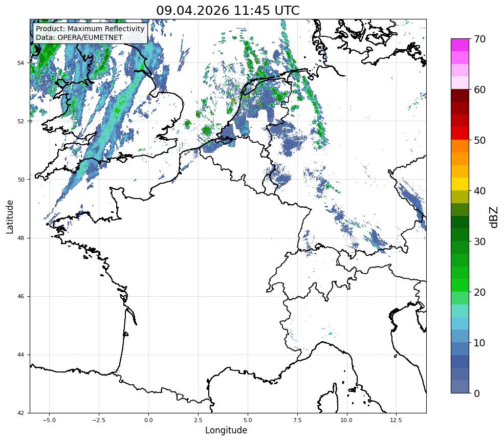Click the −5.0 longitude tick label
This screenshot has width=504, height=440.
(49, 420)
